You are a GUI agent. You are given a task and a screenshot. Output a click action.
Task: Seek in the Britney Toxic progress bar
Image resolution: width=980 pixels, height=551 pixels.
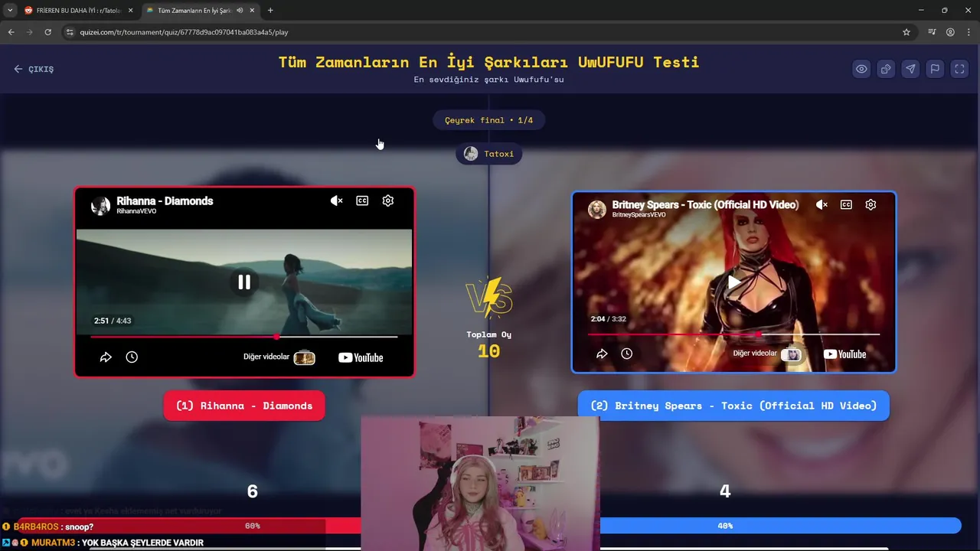coord(733,334)
